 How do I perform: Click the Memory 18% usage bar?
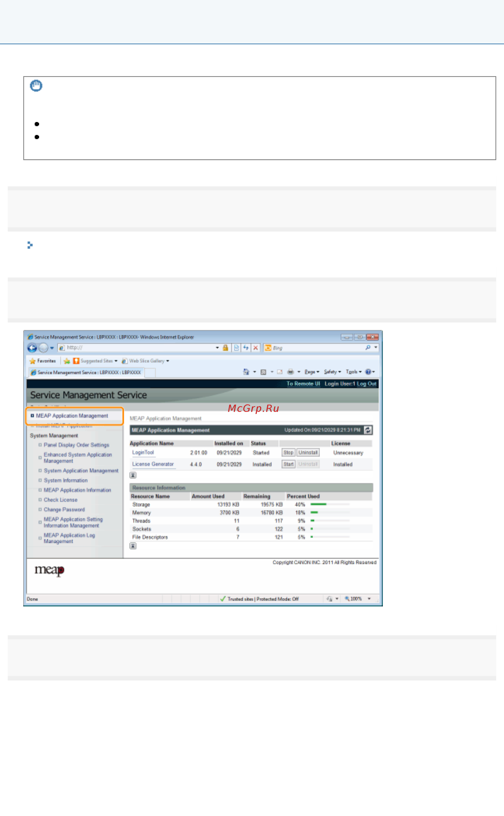[330, 512]
